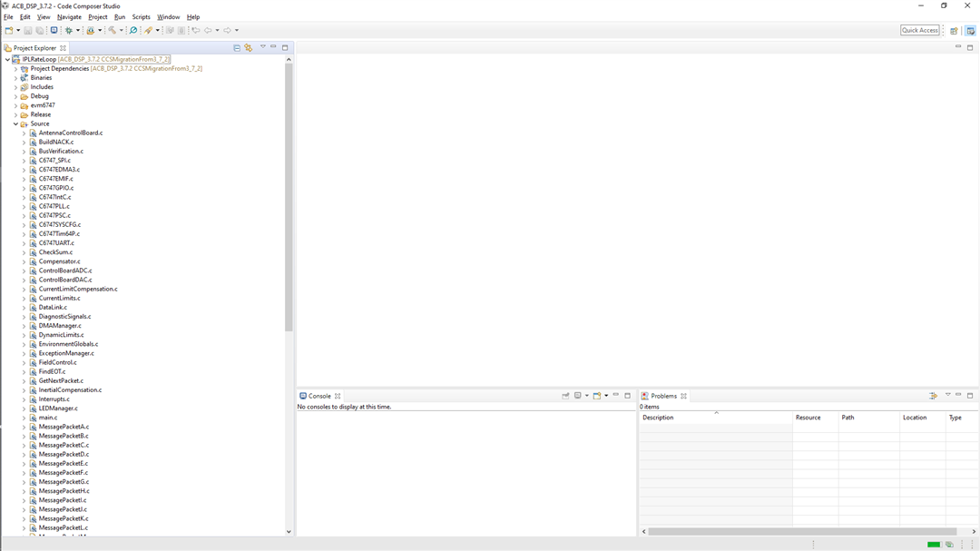Open the New wizard dropdown arrow

[18, 30]
